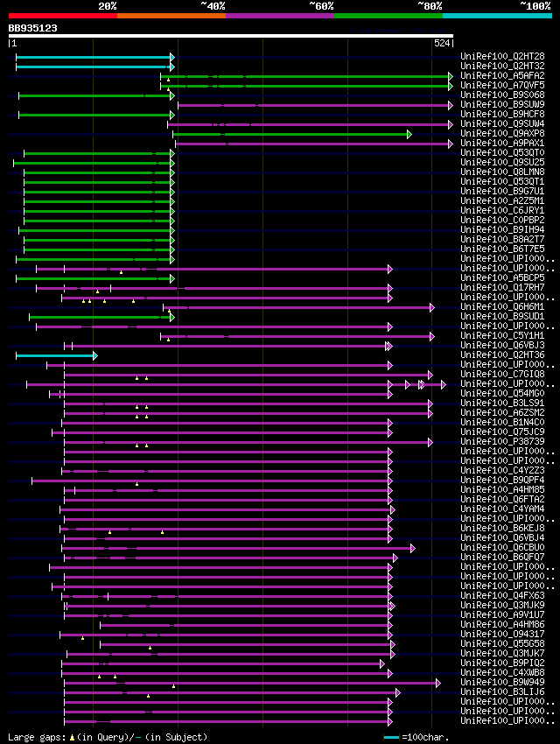Screen dimensions: 560x744
Task: Pick the UniRef100_A4HM85 entry
Action: pyautogui.click(x=502, y=489)
